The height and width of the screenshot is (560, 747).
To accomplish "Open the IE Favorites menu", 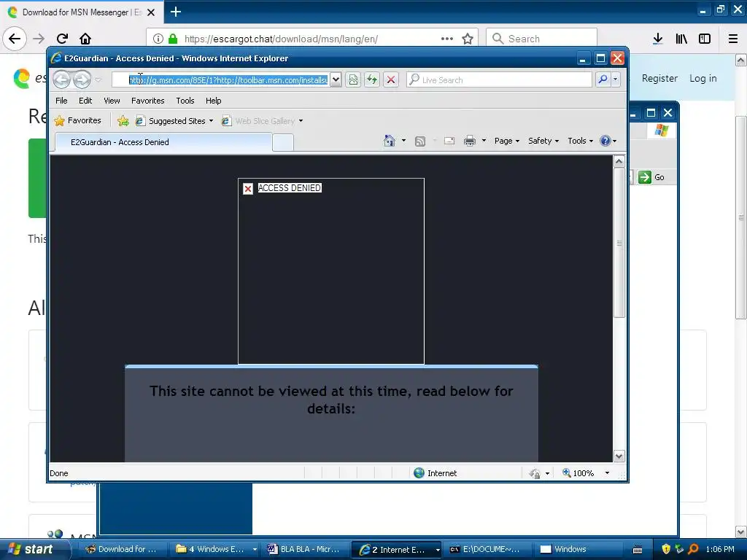I will 147,101.
